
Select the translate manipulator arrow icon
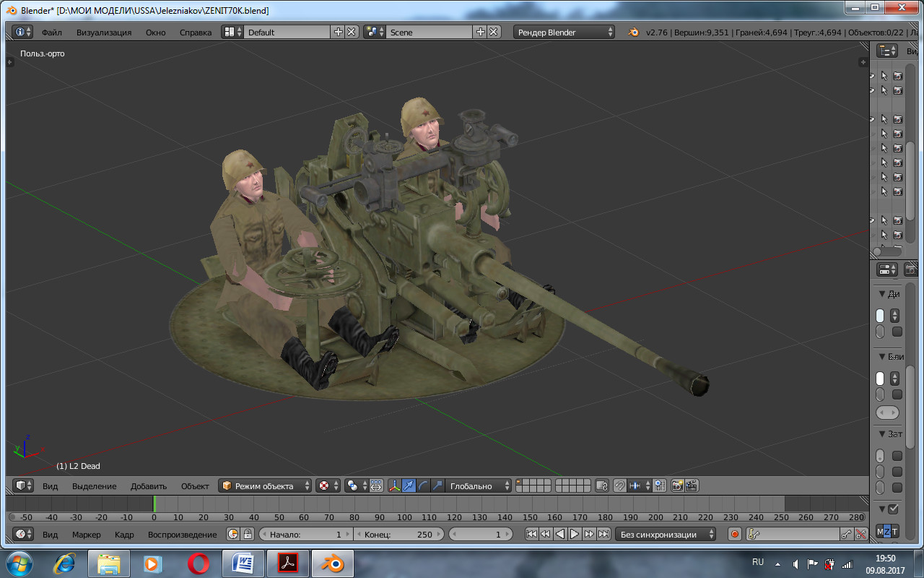409,486
